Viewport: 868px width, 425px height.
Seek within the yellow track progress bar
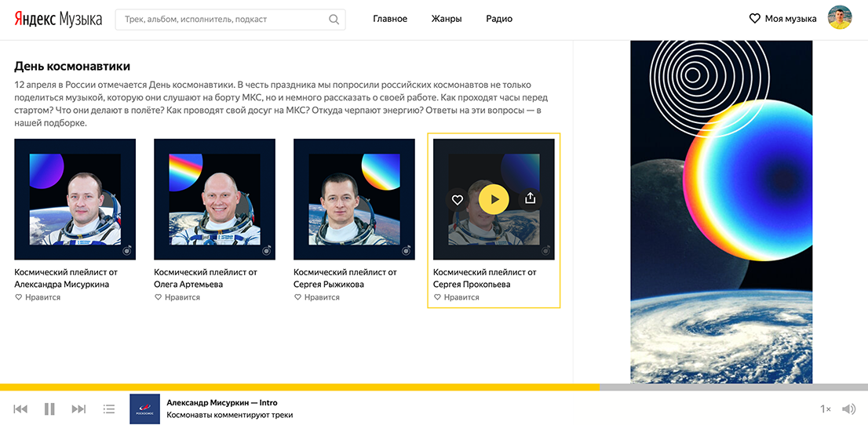(300, 387)
